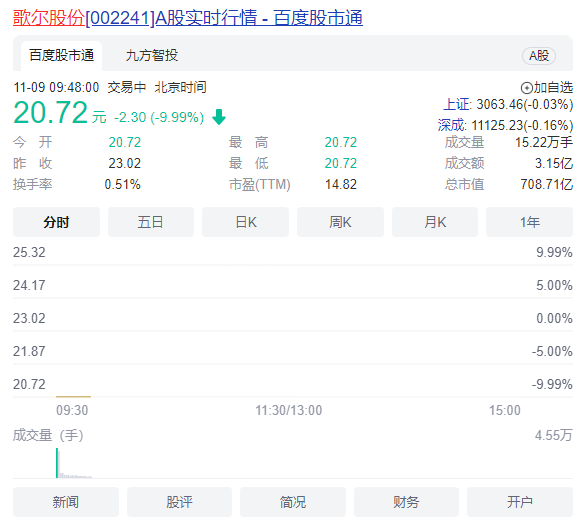This screenshot has width=578, height=518.
Task: Click the 交易中 trading status
Action: [x=126, y=88]
